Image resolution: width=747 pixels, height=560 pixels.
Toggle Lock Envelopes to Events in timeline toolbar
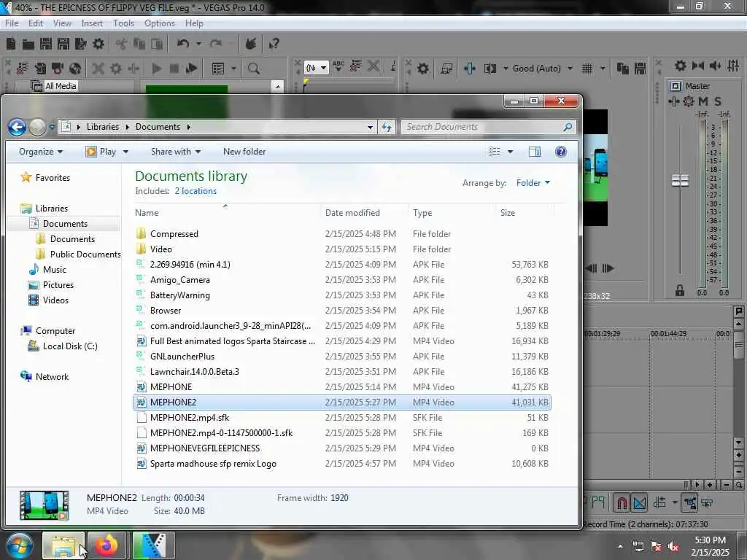690,502
